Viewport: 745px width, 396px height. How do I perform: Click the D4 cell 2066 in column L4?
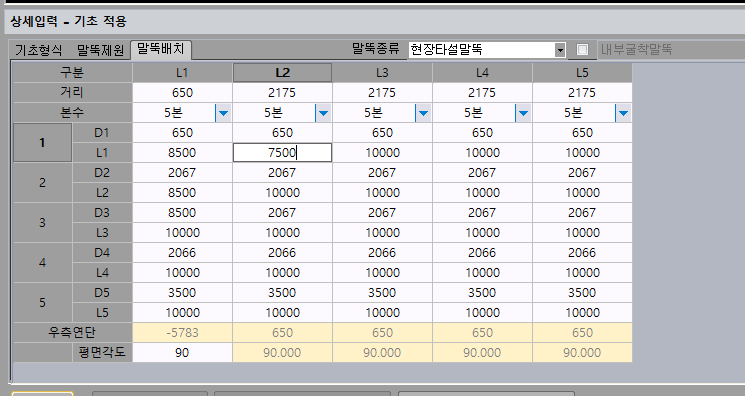coord(482,252)
